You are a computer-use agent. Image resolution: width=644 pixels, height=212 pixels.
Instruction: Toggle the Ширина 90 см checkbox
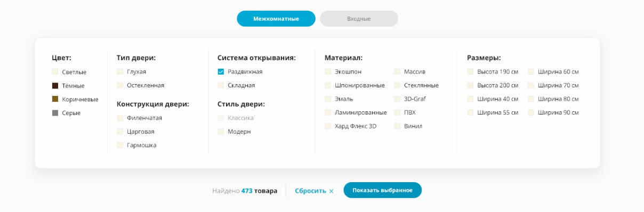pos(531,112)
